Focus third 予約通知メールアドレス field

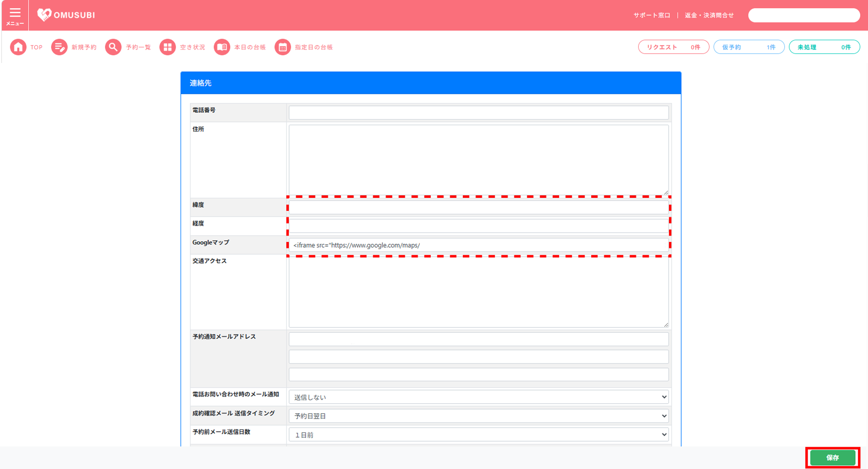479,374
